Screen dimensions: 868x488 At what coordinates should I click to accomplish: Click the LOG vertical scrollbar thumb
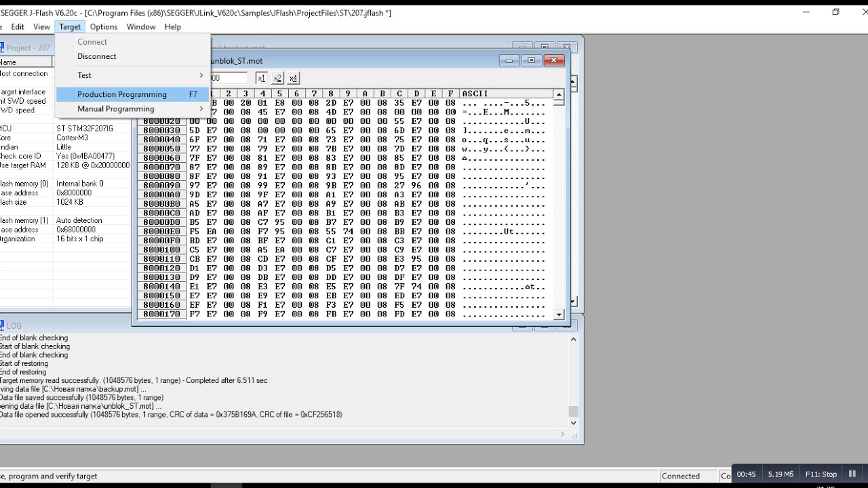[574, 411]
